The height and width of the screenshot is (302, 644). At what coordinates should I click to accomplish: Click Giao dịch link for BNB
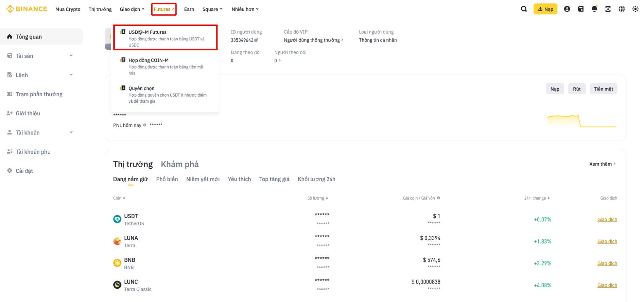coord(607,263)
